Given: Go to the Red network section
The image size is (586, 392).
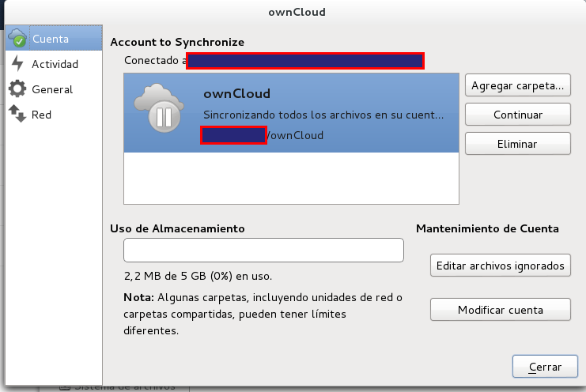Looking at the screenshot, I should [x=54, y=115].
